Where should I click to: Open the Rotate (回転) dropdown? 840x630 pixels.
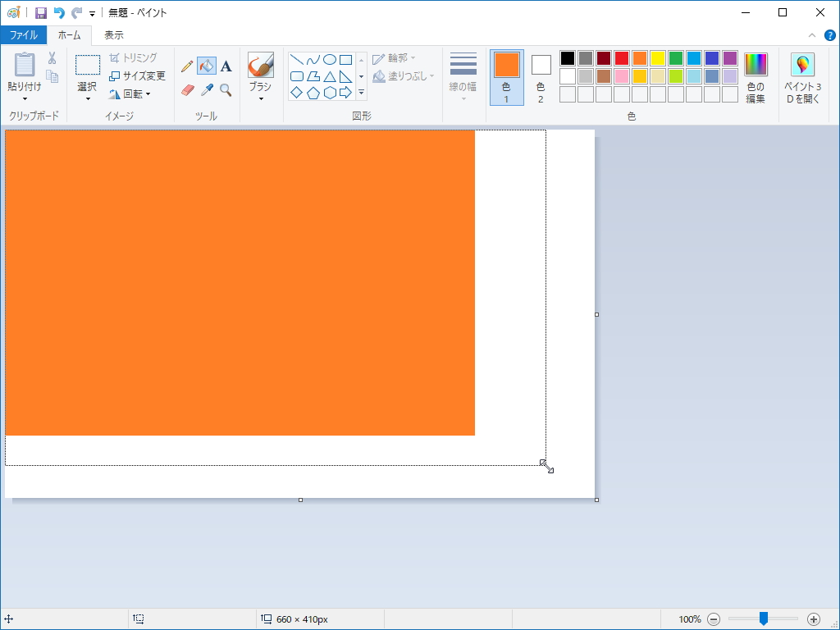click(x=130, y=94)
